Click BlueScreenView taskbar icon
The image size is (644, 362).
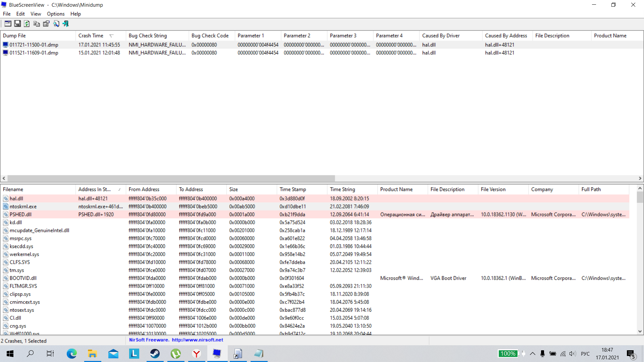coord(217,354)
